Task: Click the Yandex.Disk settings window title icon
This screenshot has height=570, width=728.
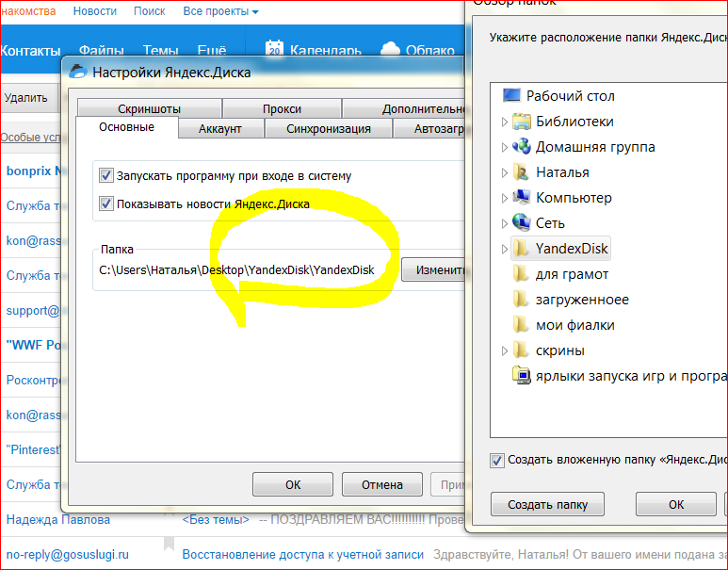Action: click(77, 72)
